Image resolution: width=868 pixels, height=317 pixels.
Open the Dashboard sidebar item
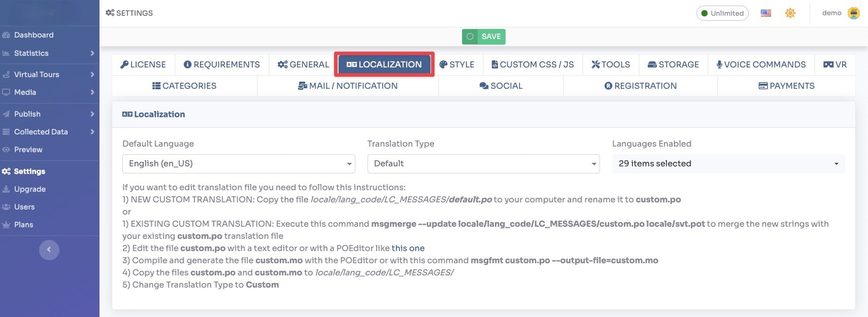tap(49, 35)
